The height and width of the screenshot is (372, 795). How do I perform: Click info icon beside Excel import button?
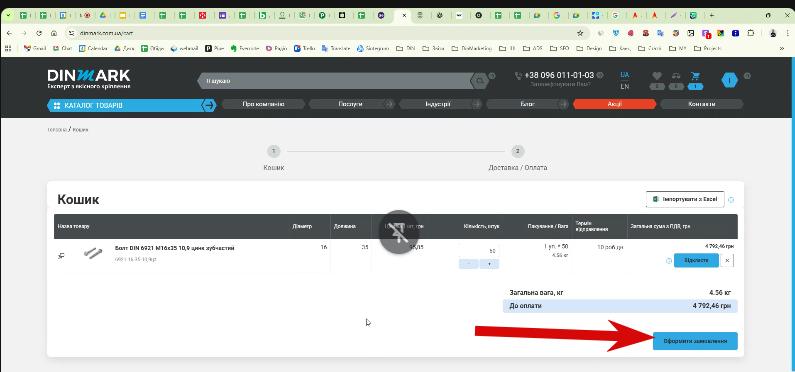coord(731,200)
